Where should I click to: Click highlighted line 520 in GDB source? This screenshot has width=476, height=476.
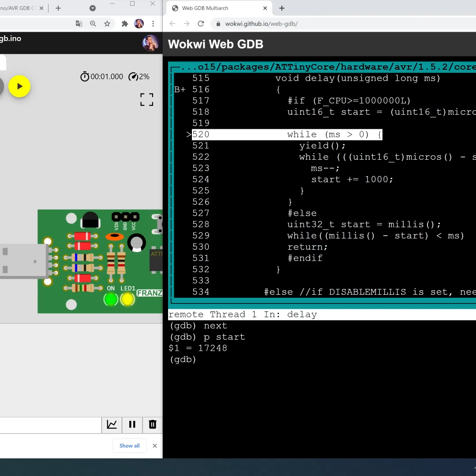click(287, 135)
